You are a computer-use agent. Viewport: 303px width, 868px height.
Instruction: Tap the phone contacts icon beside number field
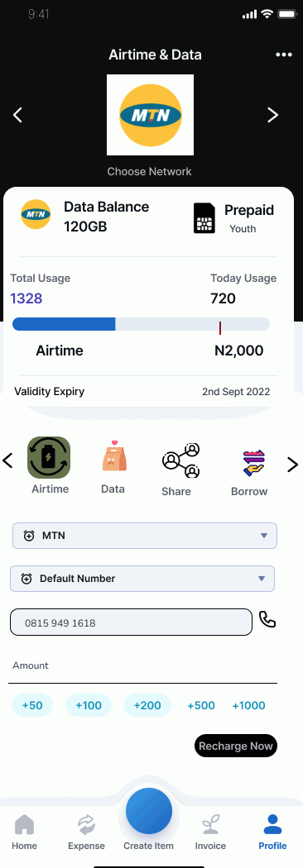[267, 619]
